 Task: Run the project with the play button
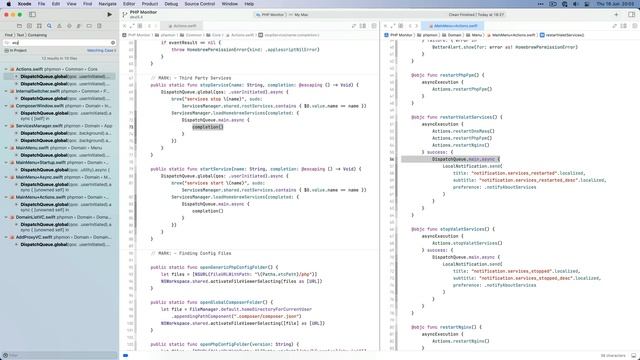coord(109,14)
